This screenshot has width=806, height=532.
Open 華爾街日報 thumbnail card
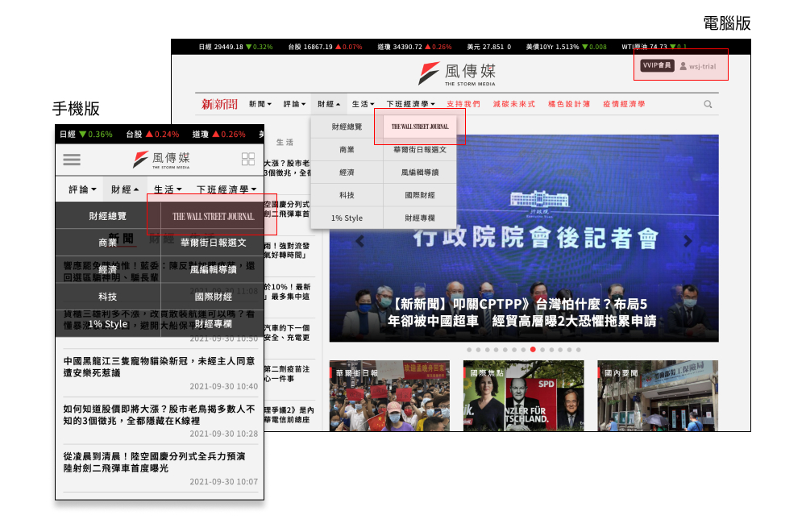point(389,396)
